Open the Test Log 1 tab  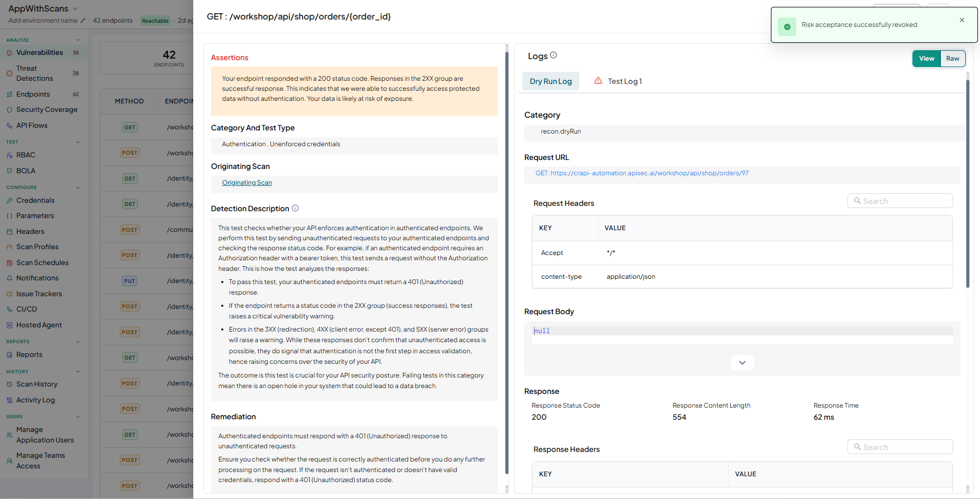click(618, 81)
